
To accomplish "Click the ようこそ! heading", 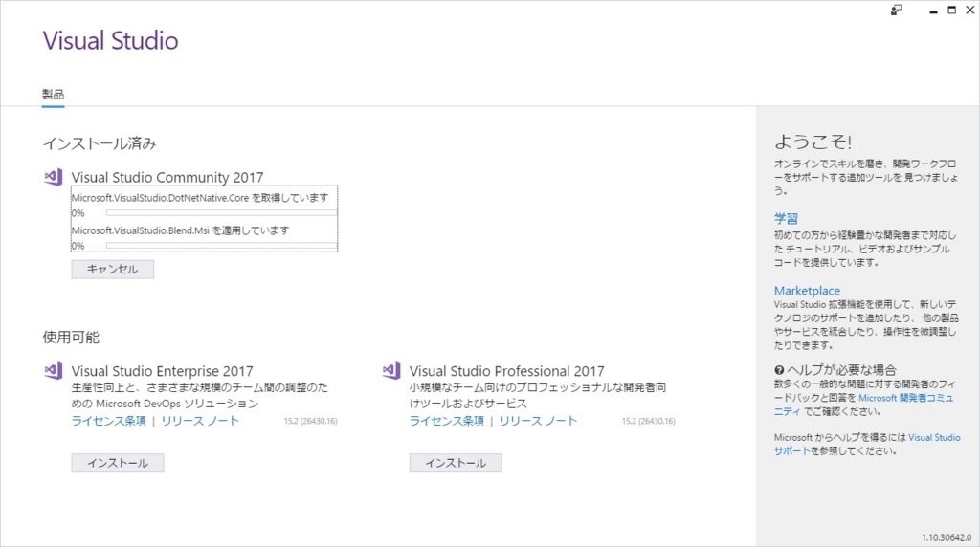I will tap(813, 142).
